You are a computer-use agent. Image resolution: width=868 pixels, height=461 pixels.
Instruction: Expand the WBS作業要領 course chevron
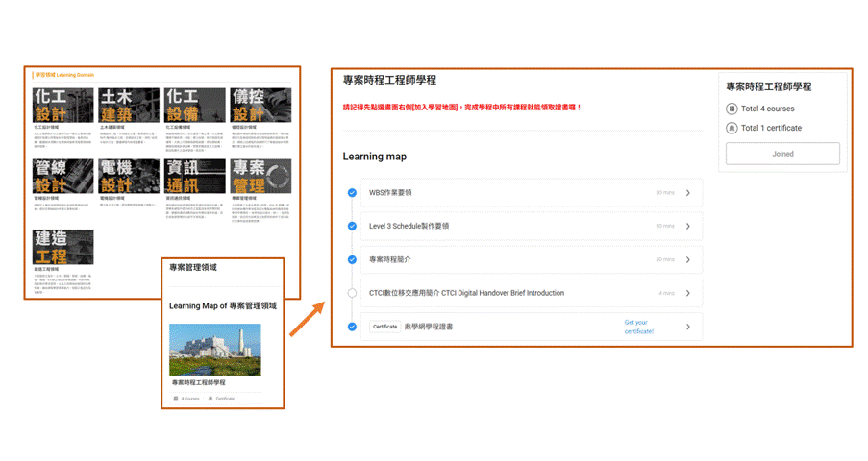688,193
